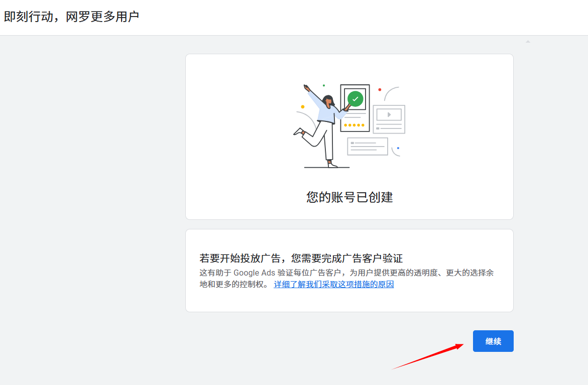Click the video play icon in illustration
The height and width of the screenshot is (385, 588).
click(389, 115)
